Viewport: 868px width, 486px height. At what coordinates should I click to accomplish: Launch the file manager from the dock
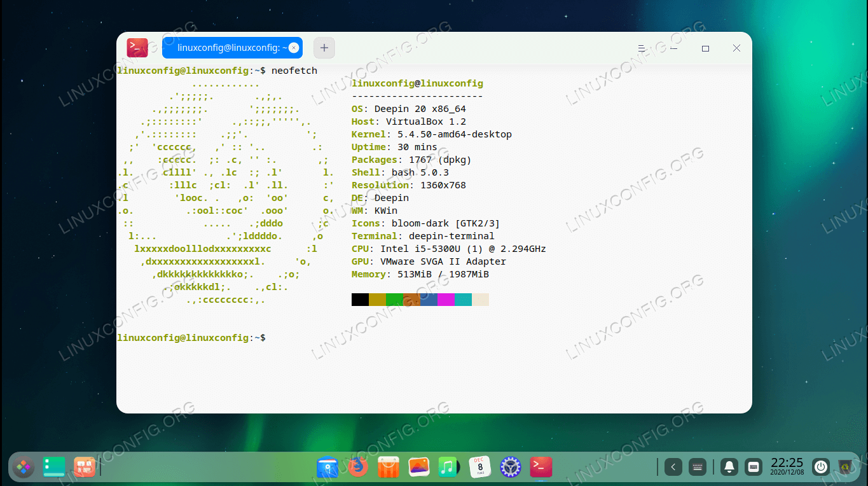click(x=327, y=468)
